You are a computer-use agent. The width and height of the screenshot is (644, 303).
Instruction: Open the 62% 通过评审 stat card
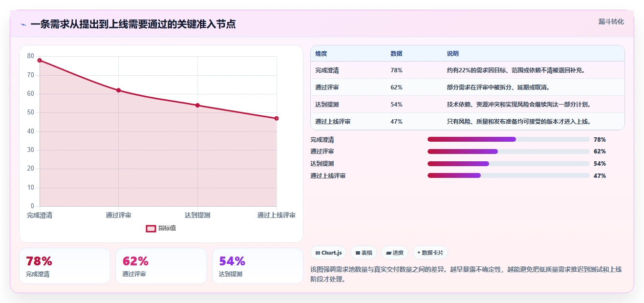point(161,266)
